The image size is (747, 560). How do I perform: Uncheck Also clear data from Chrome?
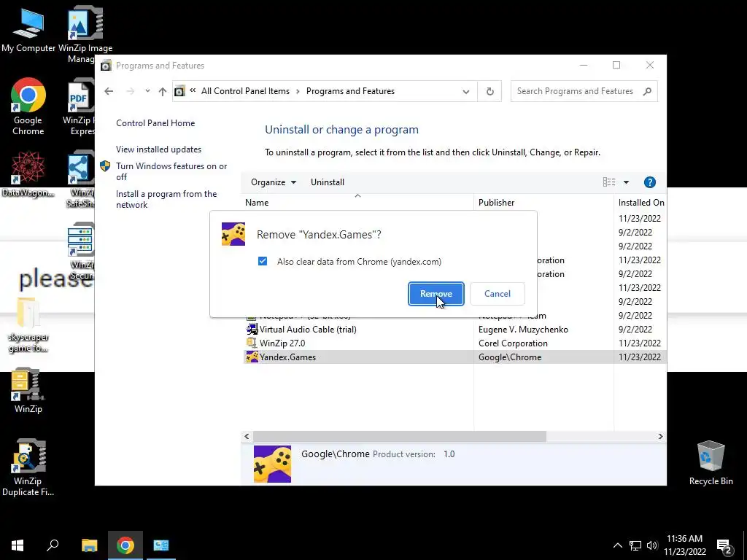tap(263, 262)
